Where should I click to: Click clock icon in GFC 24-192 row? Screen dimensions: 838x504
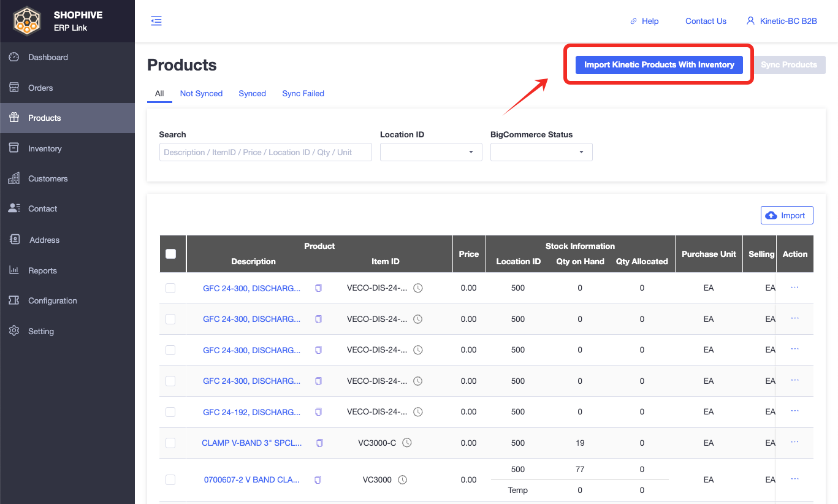(x=418, y=412)
